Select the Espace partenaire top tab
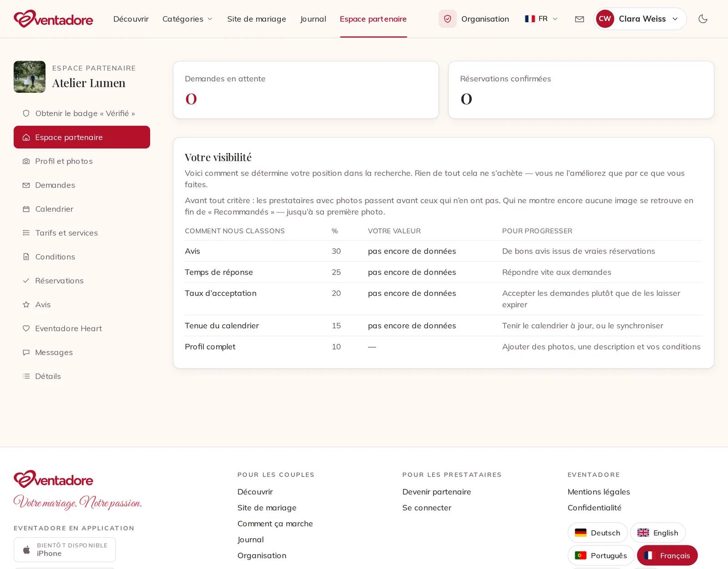 click(x=373, y=19)
